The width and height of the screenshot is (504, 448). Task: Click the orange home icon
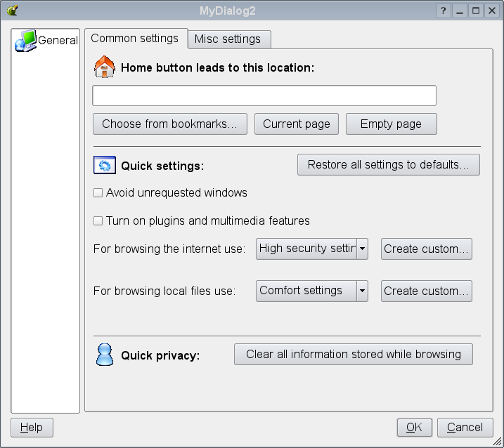tap(105, 67)
